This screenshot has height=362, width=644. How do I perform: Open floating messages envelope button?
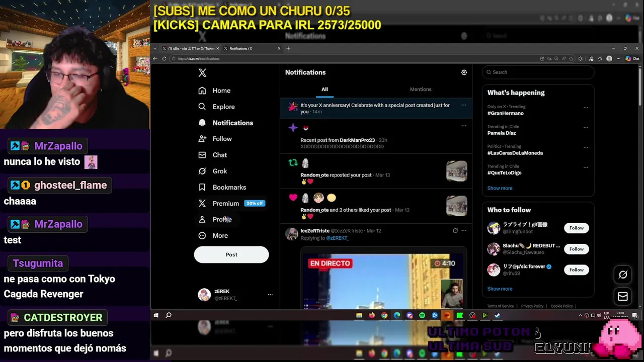click(623, 297)
